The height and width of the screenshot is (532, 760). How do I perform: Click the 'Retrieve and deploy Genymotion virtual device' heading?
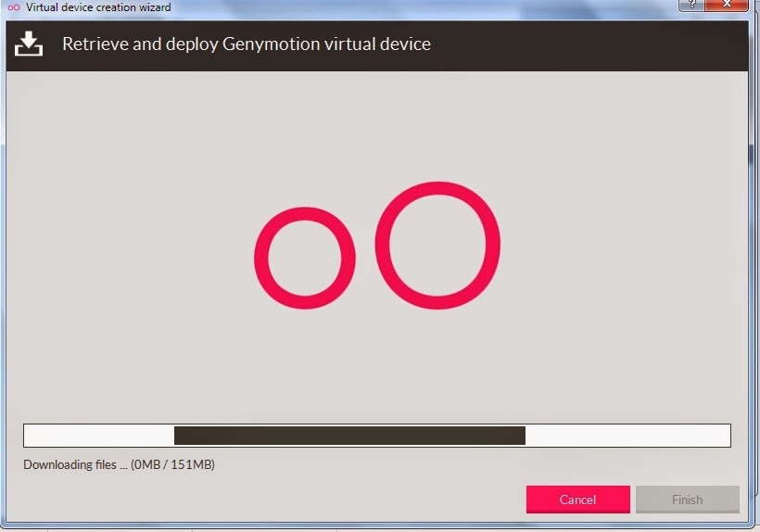[247, 44]
